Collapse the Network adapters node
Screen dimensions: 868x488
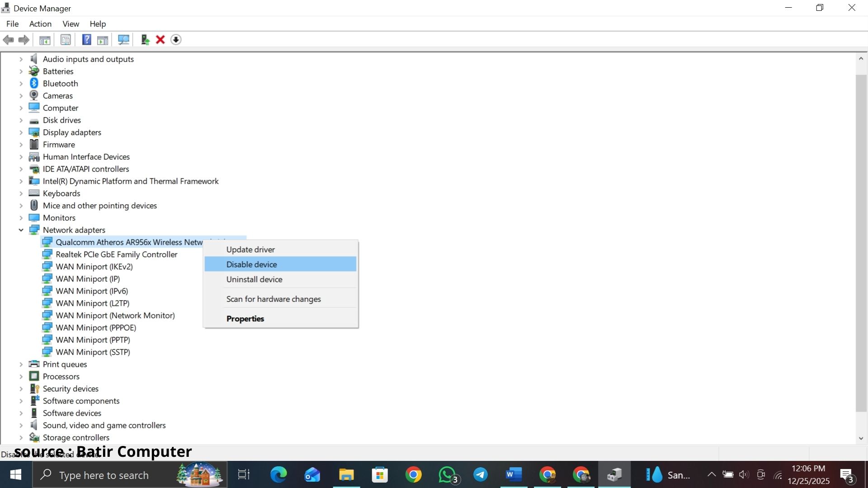pyautogui.click(x=21, y=230)
